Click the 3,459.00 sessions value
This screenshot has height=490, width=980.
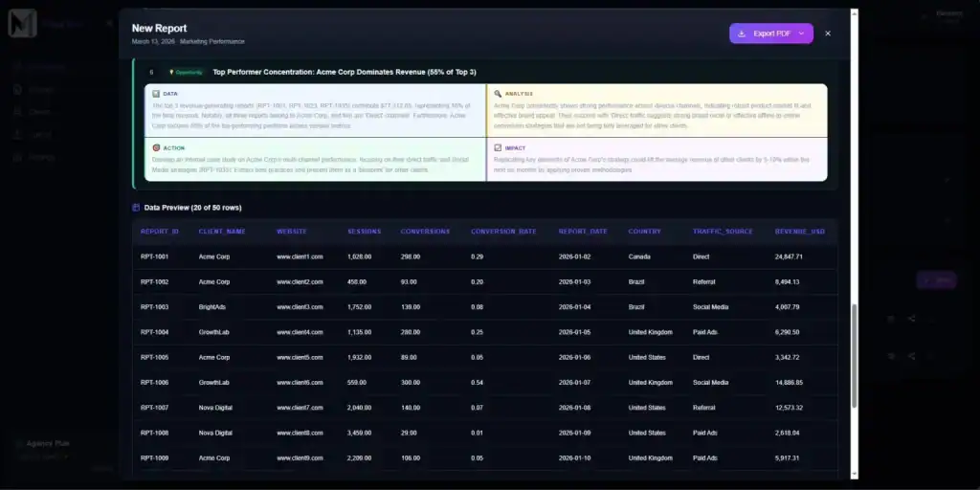[x=360, y=433]
